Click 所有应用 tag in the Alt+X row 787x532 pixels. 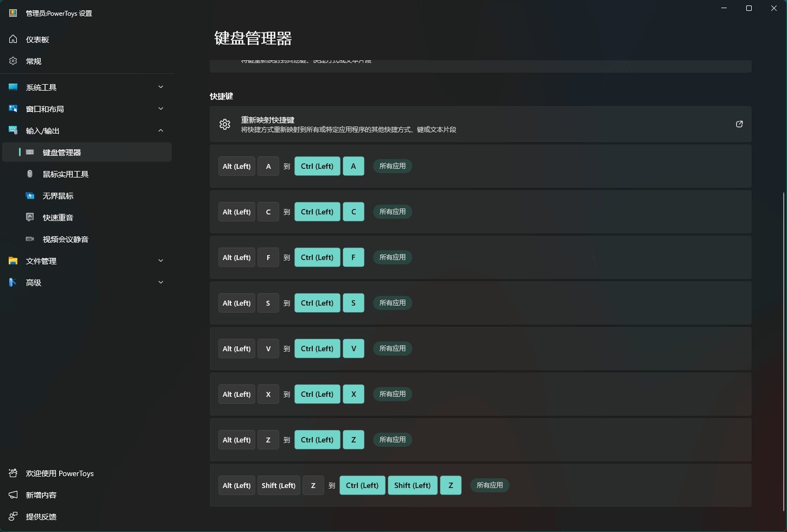(393, 394)
